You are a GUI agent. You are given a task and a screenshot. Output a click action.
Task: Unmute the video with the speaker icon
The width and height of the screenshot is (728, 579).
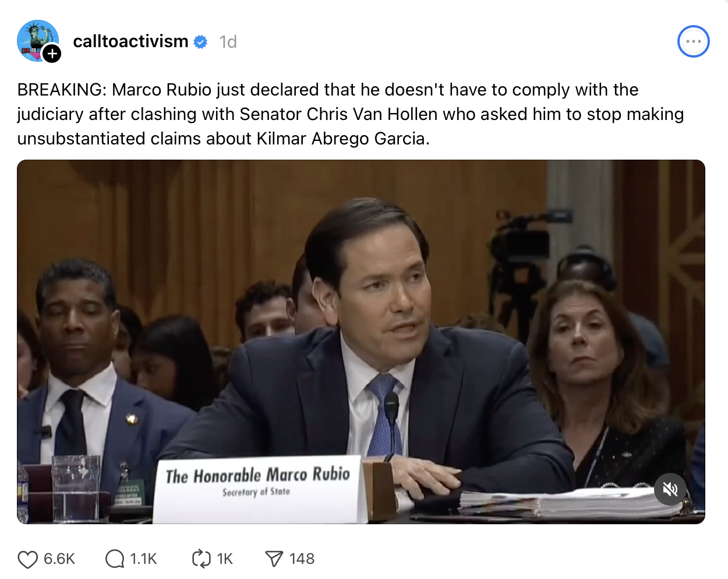(670, 489)
